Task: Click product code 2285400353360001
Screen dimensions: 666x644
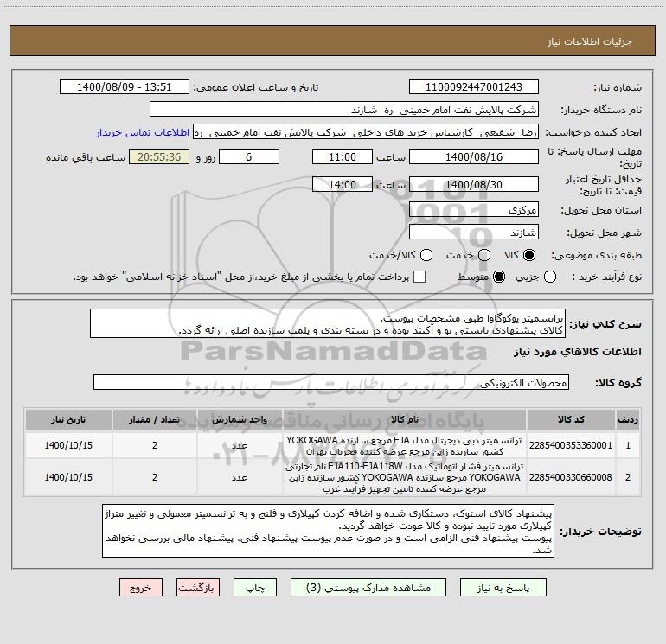Action: pyautogui.click(x=571, y=445)
